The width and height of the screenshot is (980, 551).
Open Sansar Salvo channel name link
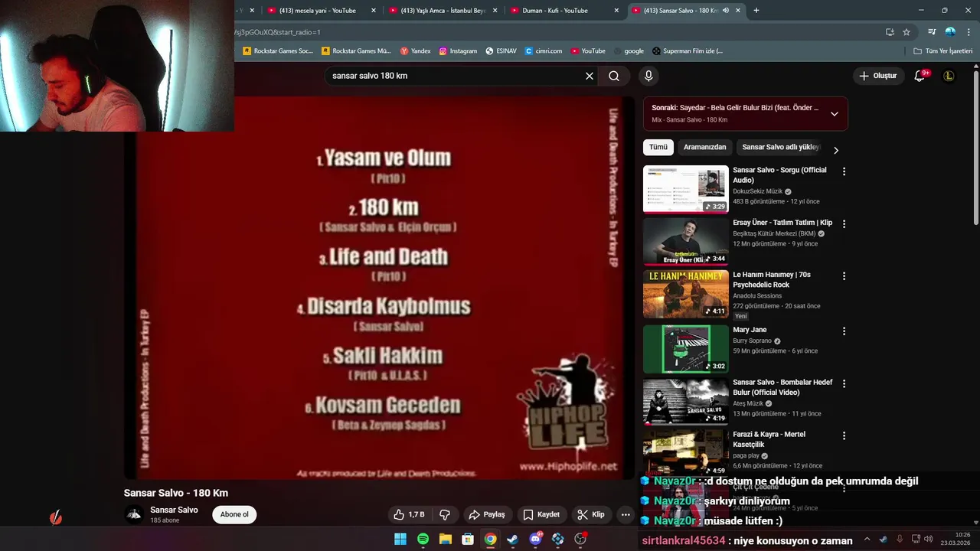[x=174, y=510]
